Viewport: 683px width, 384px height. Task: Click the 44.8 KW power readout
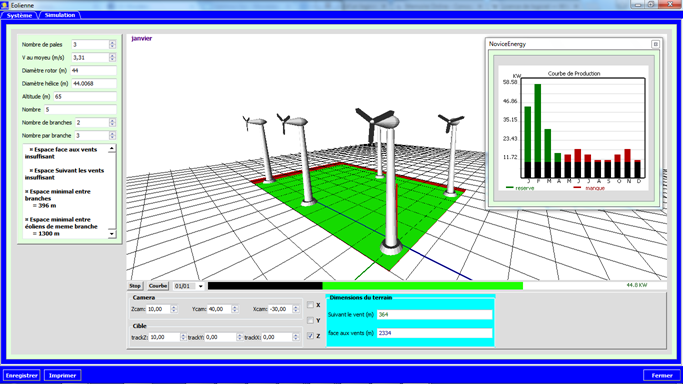637,285
